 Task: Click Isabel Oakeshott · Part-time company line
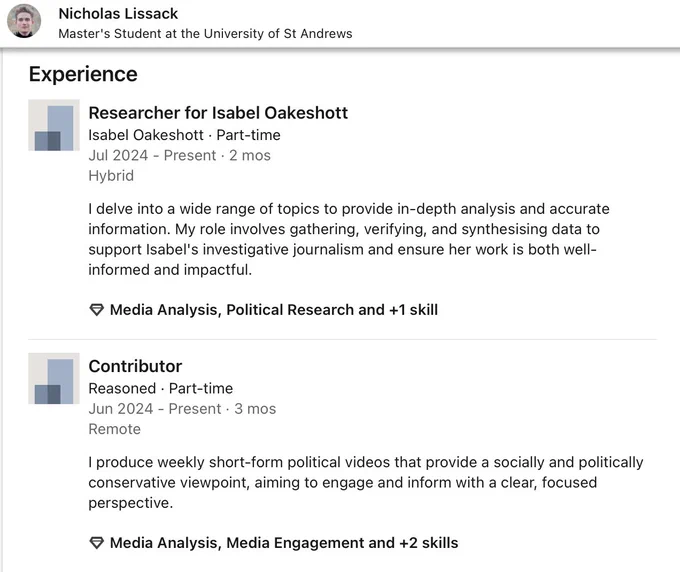[x=184, y=135]
